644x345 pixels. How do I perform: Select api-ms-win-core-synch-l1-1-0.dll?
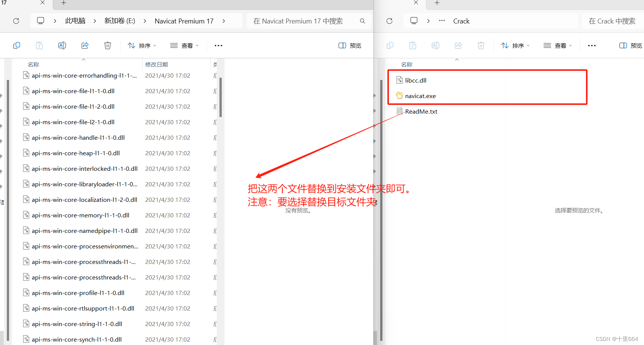click(77, 339)
